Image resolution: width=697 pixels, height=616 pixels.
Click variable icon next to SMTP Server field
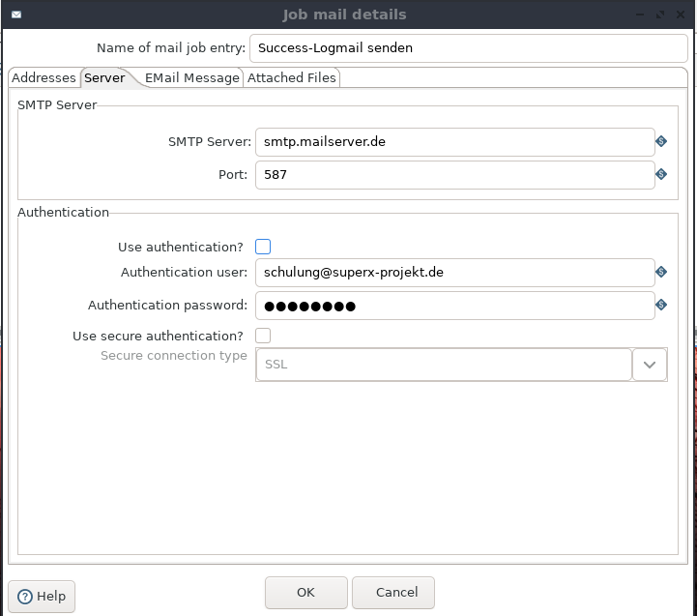661,141
